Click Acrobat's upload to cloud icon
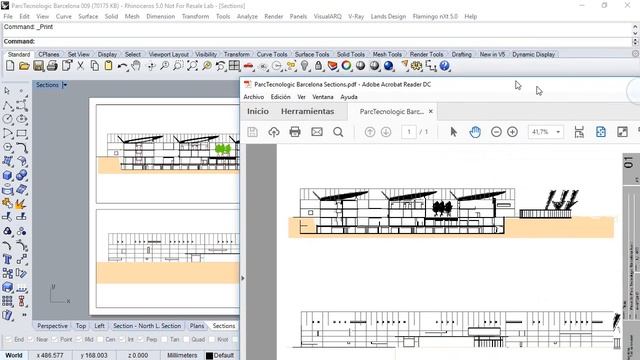Viewport: 640px width, 360px height. (x=273, y=132)
